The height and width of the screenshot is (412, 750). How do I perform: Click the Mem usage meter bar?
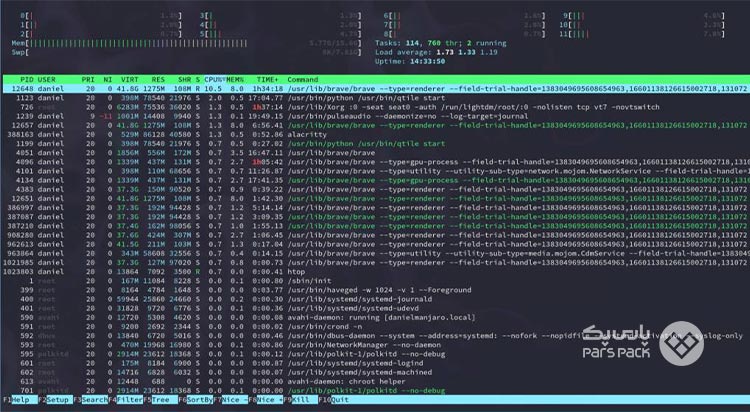click(187, 43)
